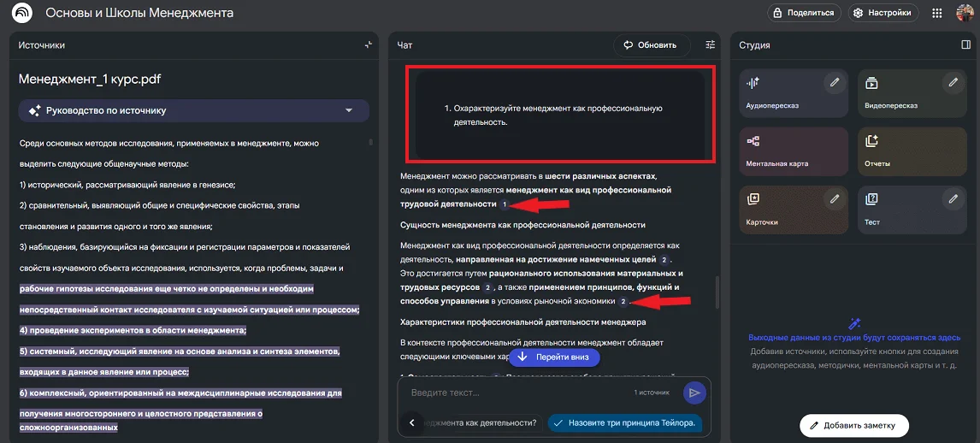Expand the Source guide dropdown
980x443 pixels.
point(348,110)
